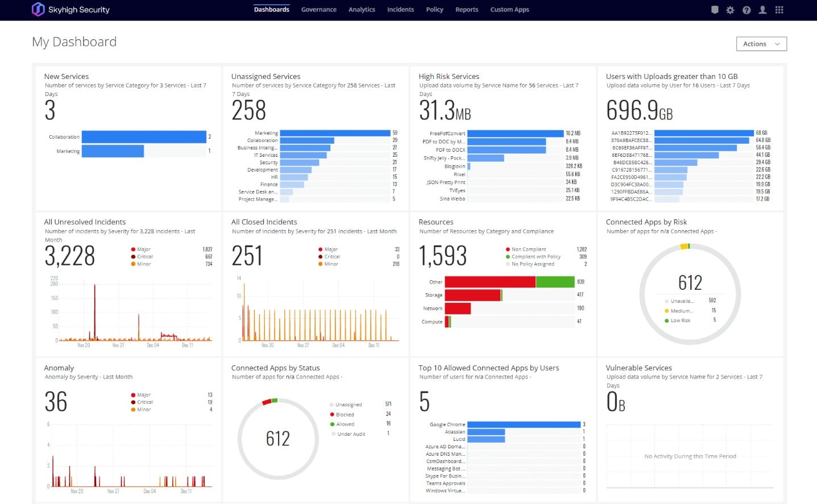Click the shield icon in the top bar

(714, 10)
